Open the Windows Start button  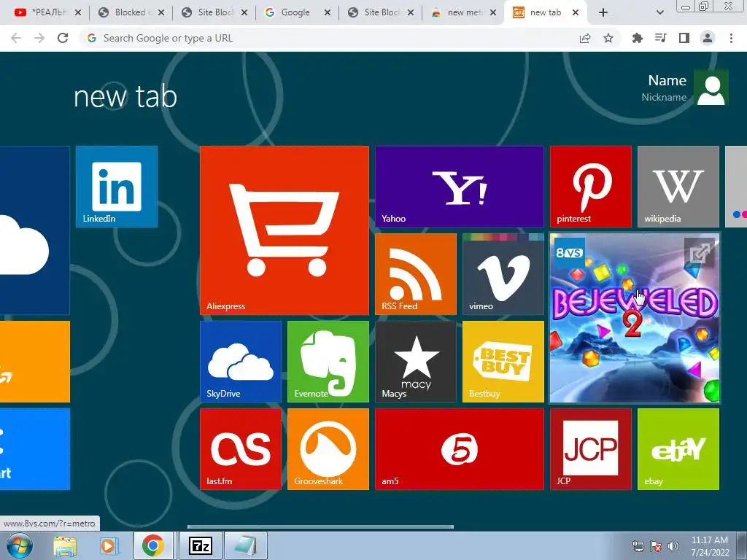click(x=20, y=545)
